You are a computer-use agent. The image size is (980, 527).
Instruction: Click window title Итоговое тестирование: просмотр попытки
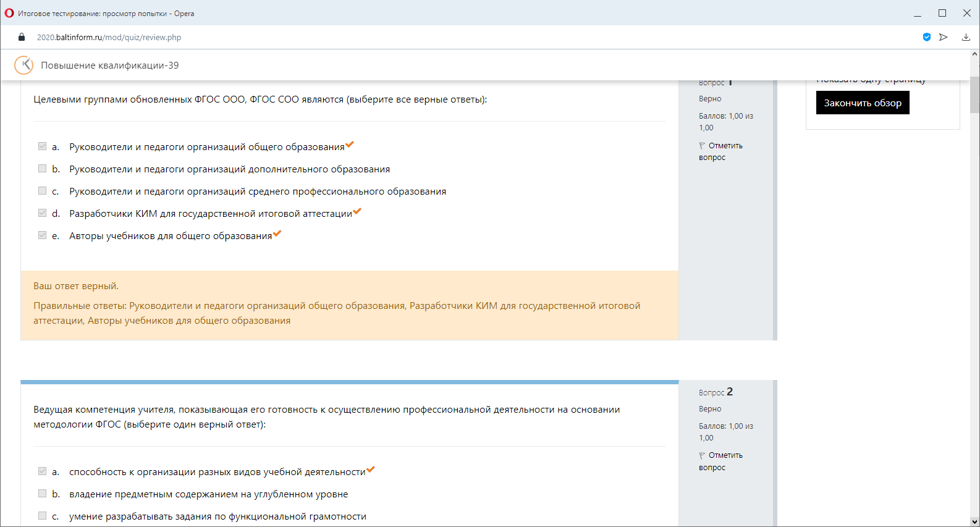106,14
